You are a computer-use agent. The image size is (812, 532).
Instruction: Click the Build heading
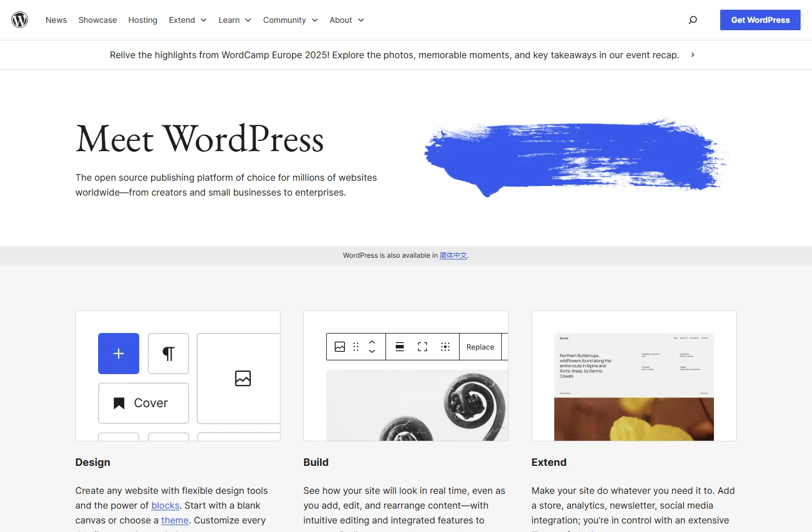pos(316,462)
